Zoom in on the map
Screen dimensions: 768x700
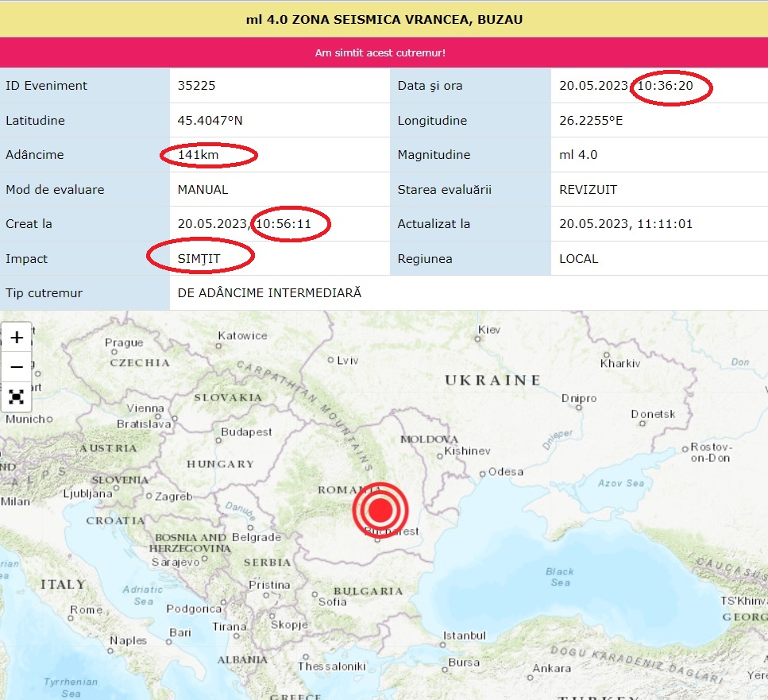(17, 337)
